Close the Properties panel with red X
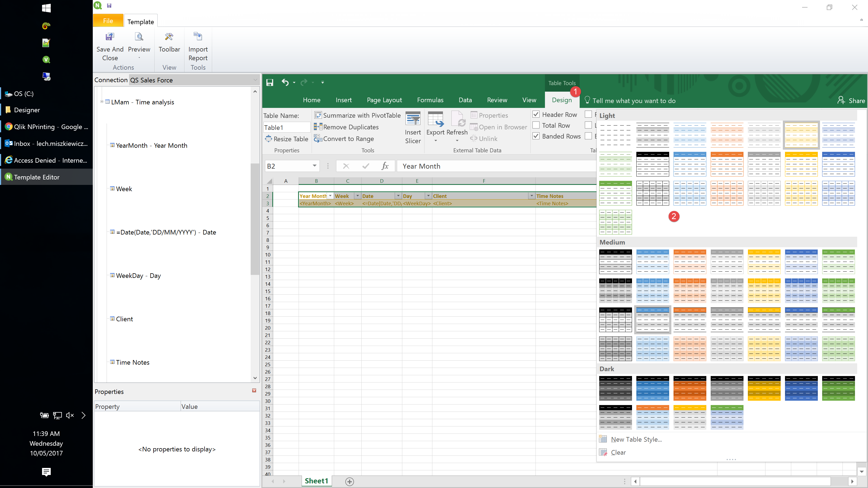Viewport: 868px width, 488px height. (254, 390)
